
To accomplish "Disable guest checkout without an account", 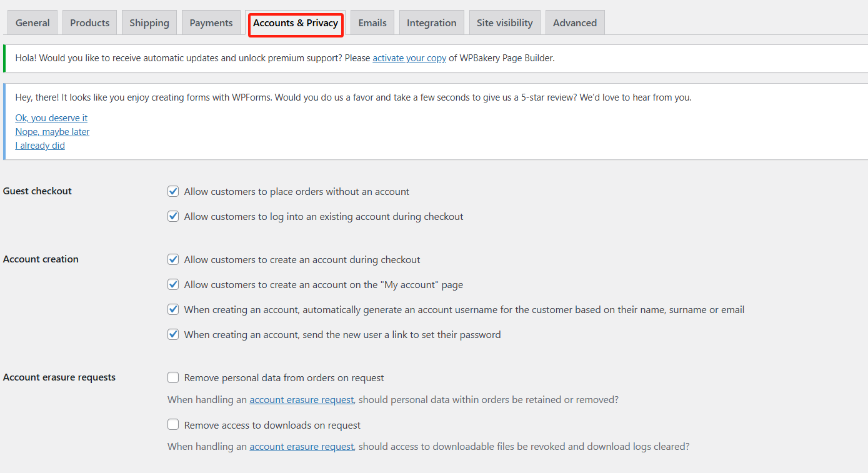I will coord(173,191).
